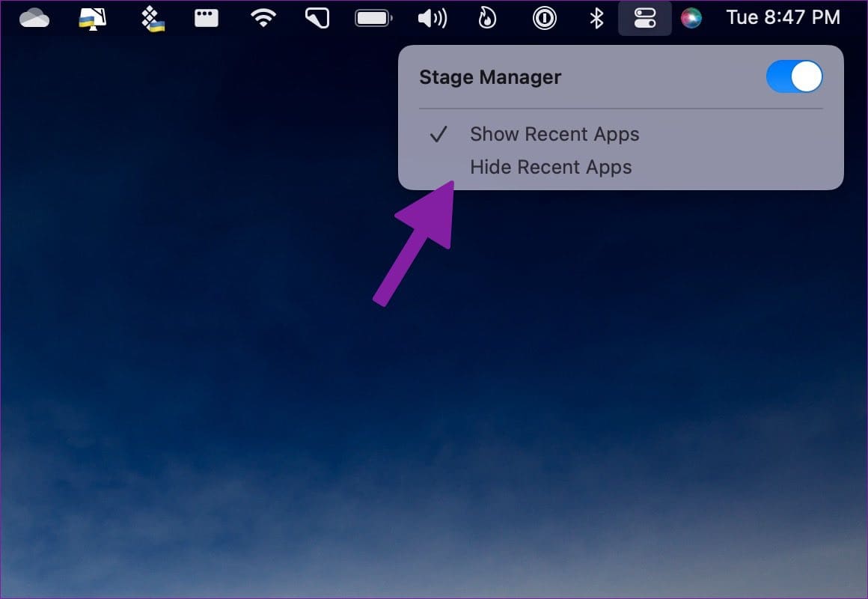The width and height of the screenshot is (868, 599).
Task: Select Show Recent Apps option
Action: [554, 135]
